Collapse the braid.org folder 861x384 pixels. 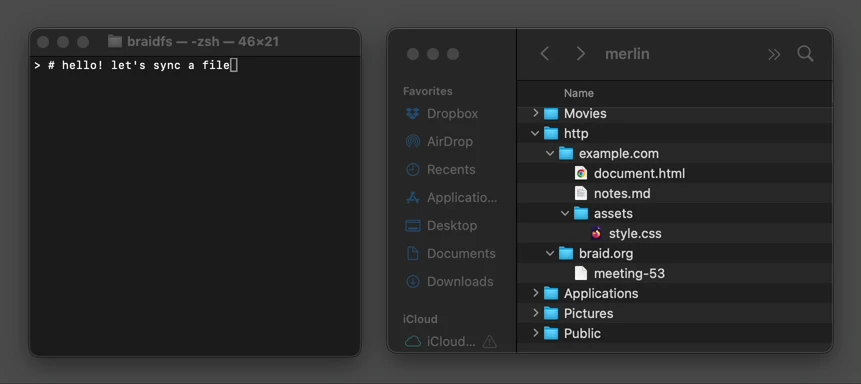tap(550, 254)
